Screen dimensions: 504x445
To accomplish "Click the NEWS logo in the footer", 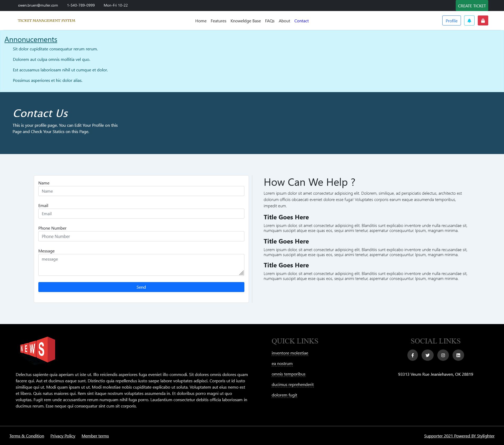I will coord(38,349).
